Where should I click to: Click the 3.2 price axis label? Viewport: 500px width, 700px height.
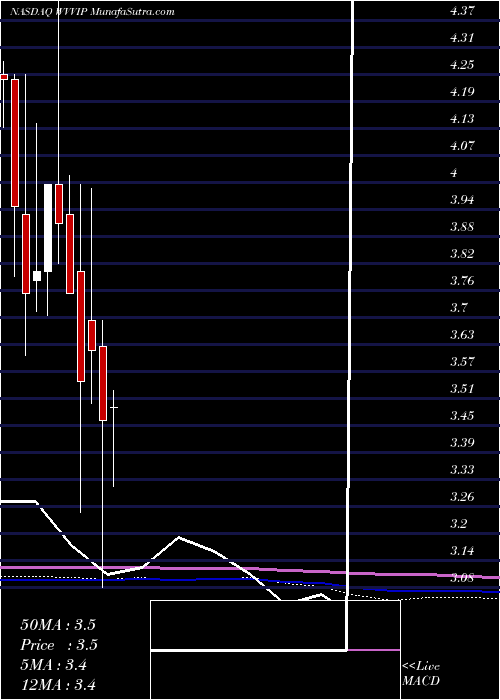[460, 523]
